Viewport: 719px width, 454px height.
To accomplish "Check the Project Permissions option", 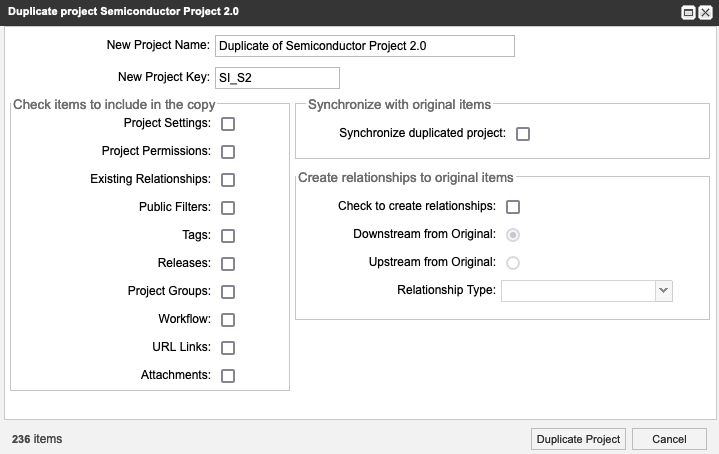I will tap(228, 152).
